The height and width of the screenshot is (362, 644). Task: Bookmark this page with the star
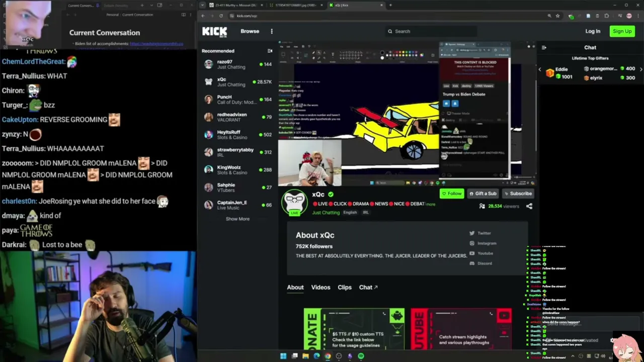click(557, 16)
